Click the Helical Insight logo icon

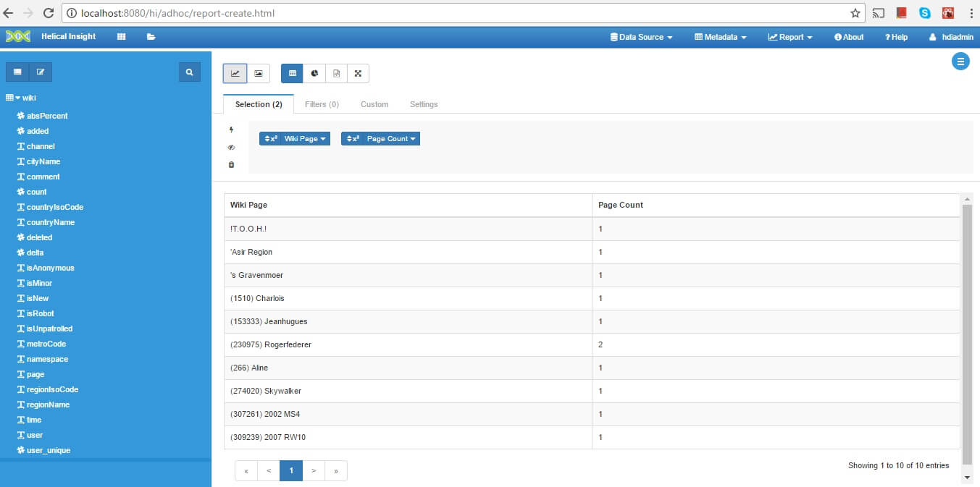coord(18,36)
